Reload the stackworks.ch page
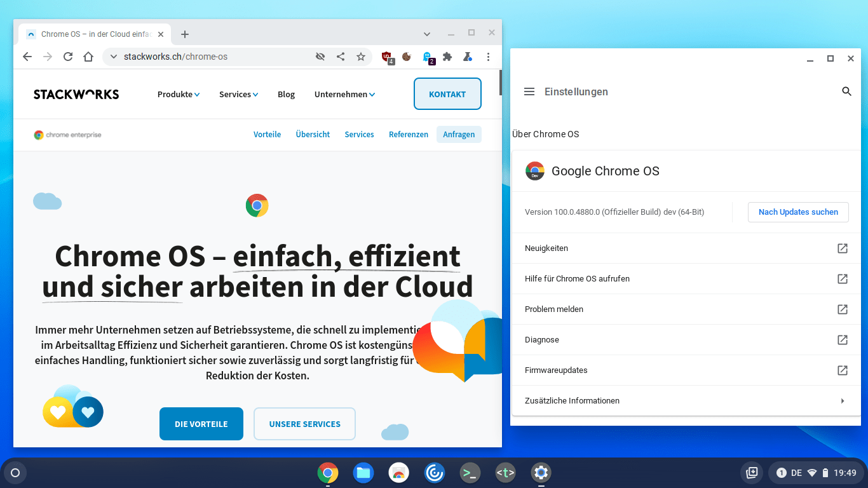 click(68, 57)
